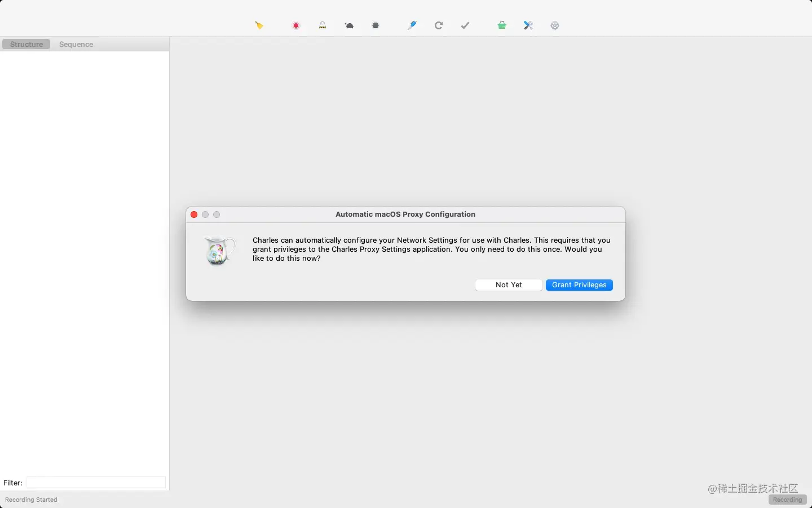Screen dimensions: 812x508
Task: Focus the Filter text field
Action: [96, 483]
